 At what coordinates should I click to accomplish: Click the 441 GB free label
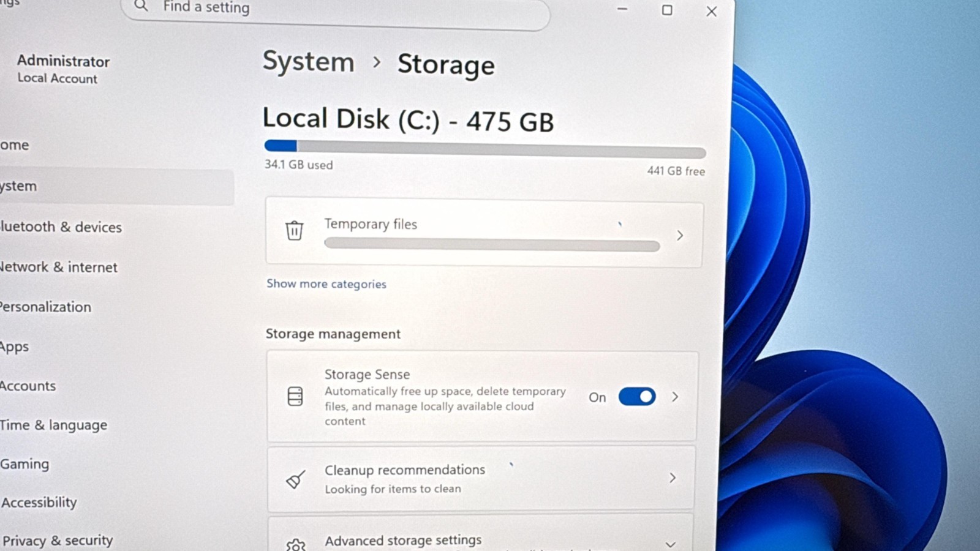point(676,171)
